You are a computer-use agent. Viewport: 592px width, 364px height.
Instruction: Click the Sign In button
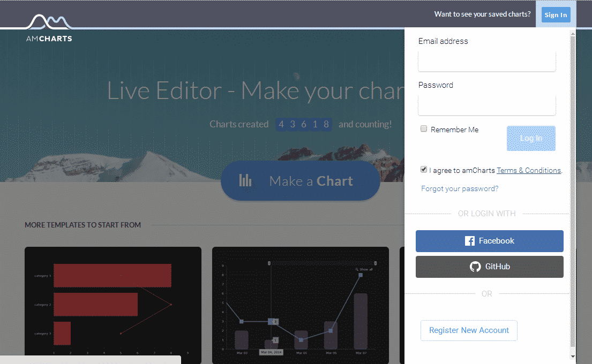(556, 14)
